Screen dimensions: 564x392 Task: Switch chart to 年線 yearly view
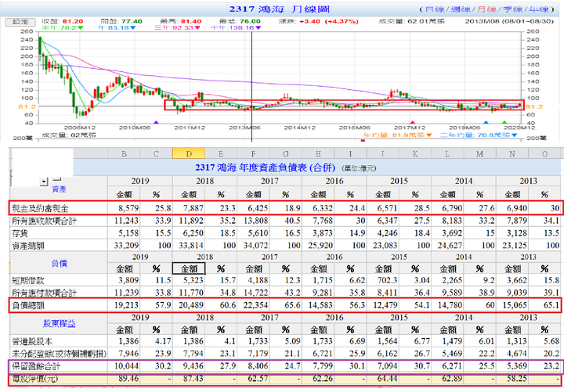(538, 9)
